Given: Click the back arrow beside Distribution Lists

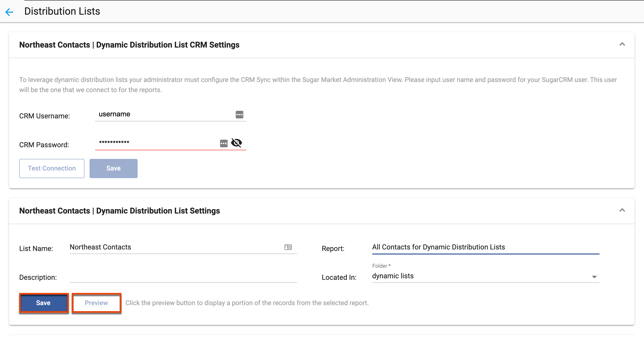Looking at the screenshot, I should pos(9,12).
